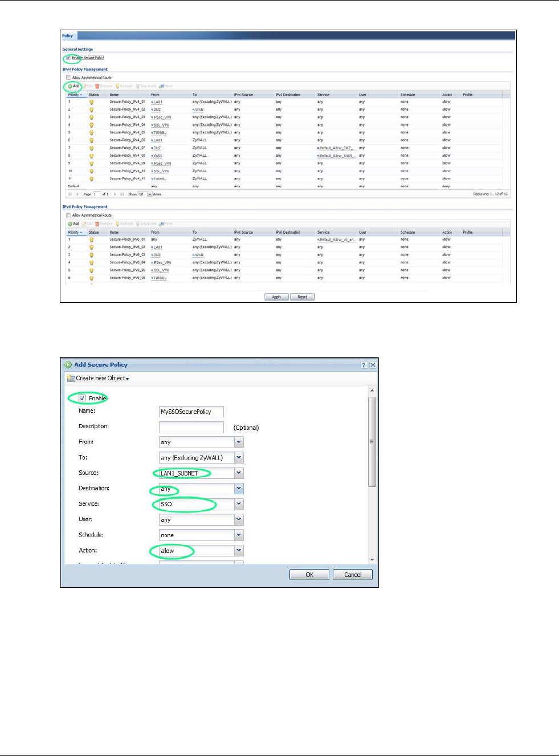Expand the Service dropdown arrow
Viewport: 559px width, 756px height.
(x=239, y=504)
